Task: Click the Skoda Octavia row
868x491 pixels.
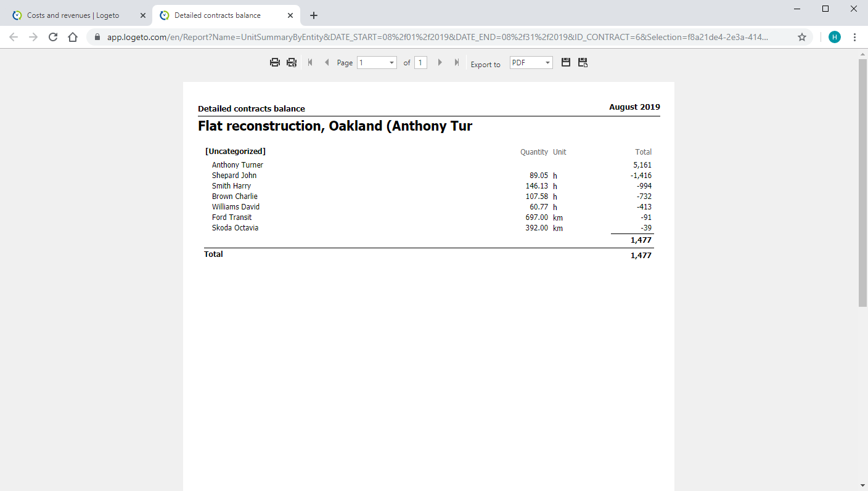Action: pyautogui.click(x=428, y=228)
